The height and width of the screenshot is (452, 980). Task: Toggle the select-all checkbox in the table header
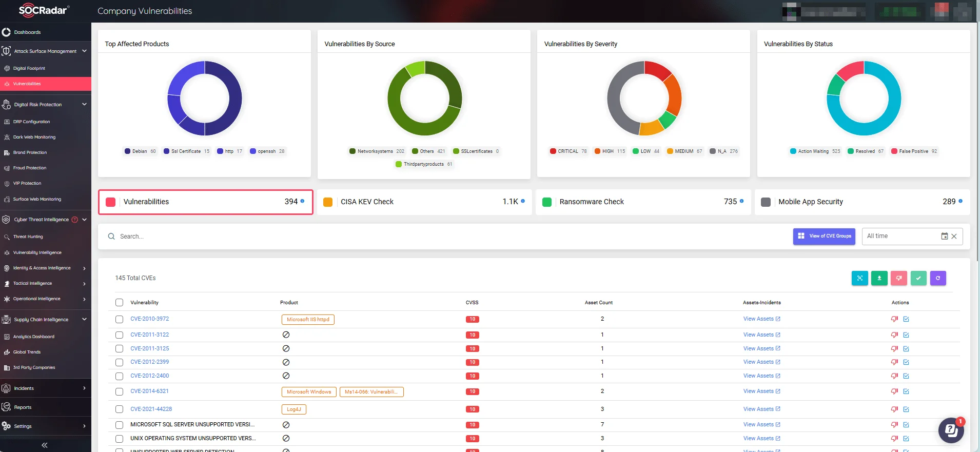(120, 303)
